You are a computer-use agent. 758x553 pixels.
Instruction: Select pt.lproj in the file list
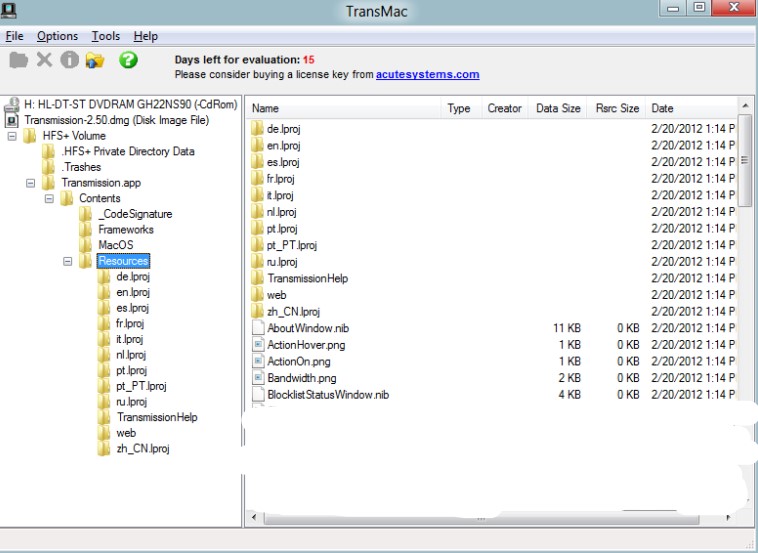pyautogui.click(x=282, y=229)
